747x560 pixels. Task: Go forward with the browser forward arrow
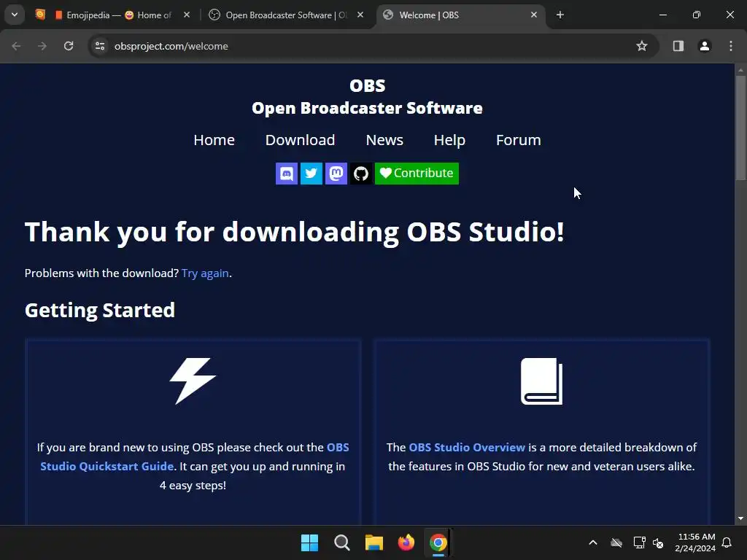[42, 46]
